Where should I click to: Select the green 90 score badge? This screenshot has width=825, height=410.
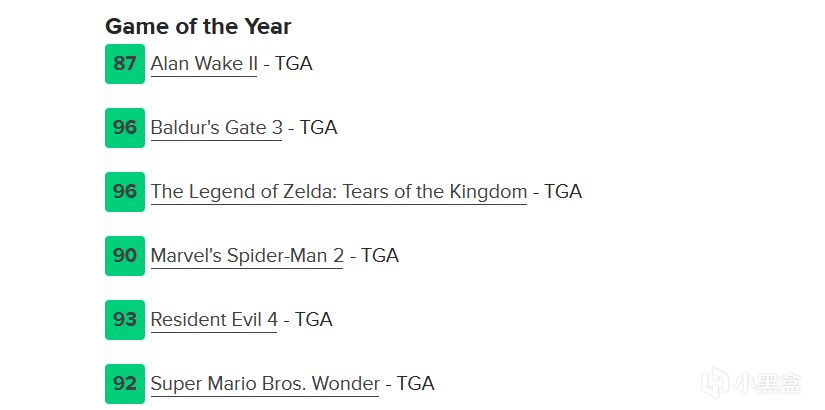125,256
